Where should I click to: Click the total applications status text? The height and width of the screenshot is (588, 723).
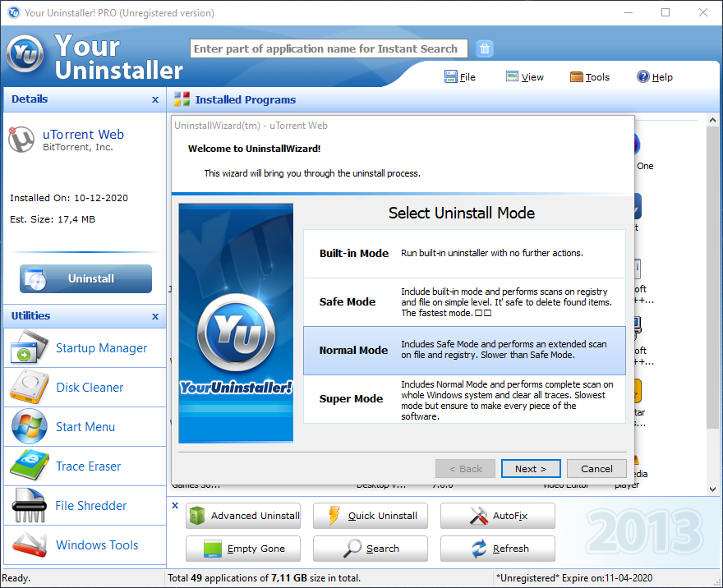[x=265, y=578]
